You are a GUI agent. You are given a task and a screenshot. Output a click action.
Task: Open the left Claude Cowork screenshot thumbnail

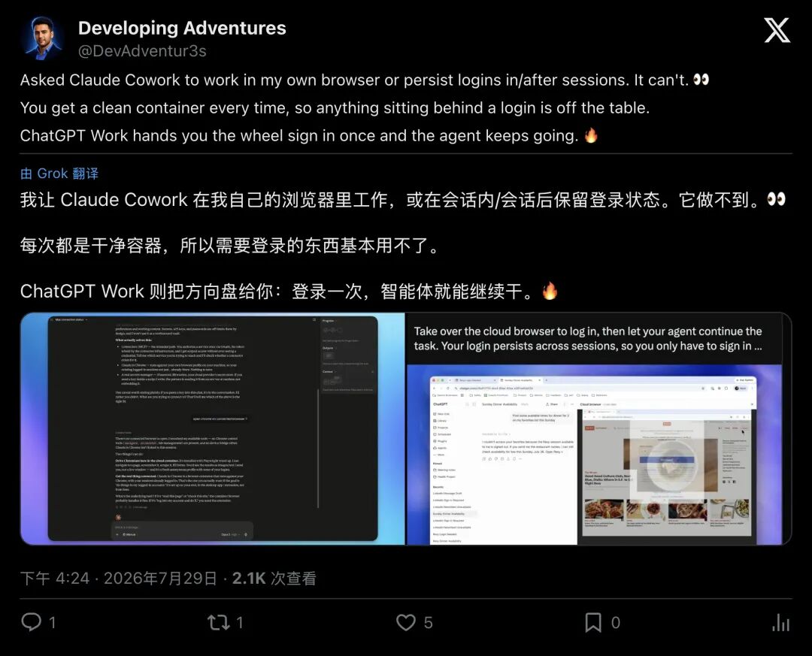[213, 429]
